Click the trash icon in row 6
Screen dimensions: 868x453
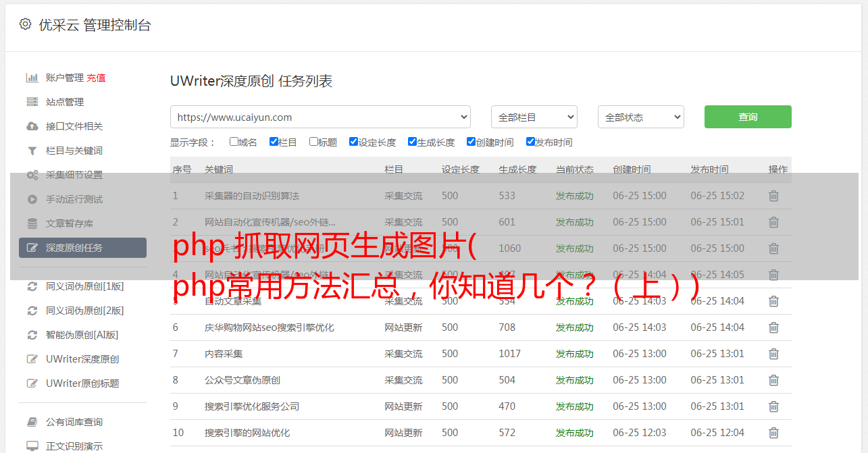click(773, 327)
